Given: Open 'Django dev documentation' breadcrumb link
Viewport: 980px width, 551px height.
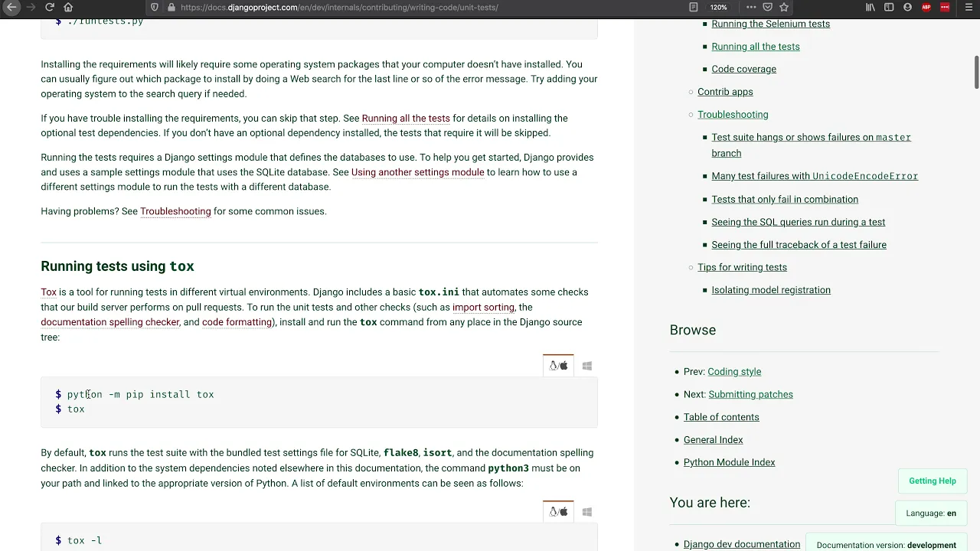Looking at the screenshot, I should (741, 545).
